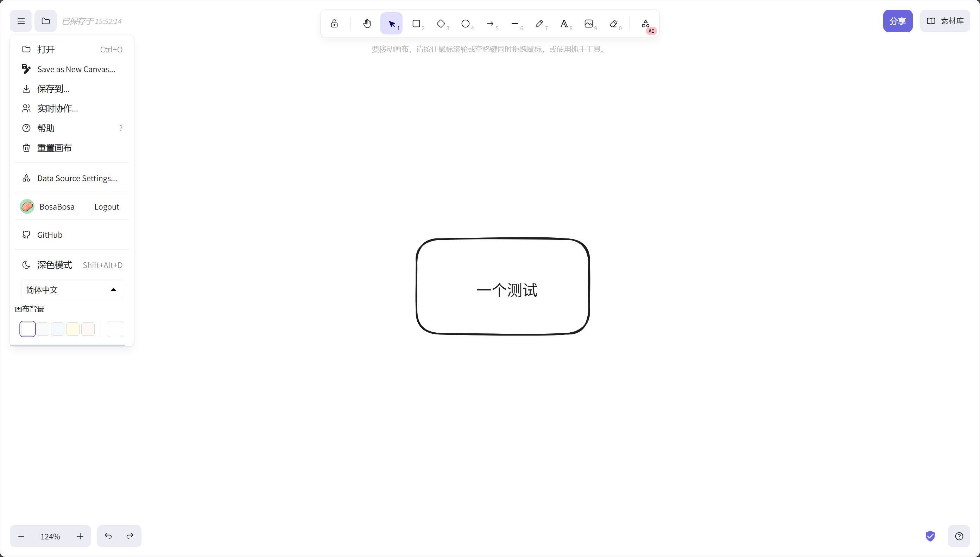Open Help (帮助) menu item

(x=72, y=128)
